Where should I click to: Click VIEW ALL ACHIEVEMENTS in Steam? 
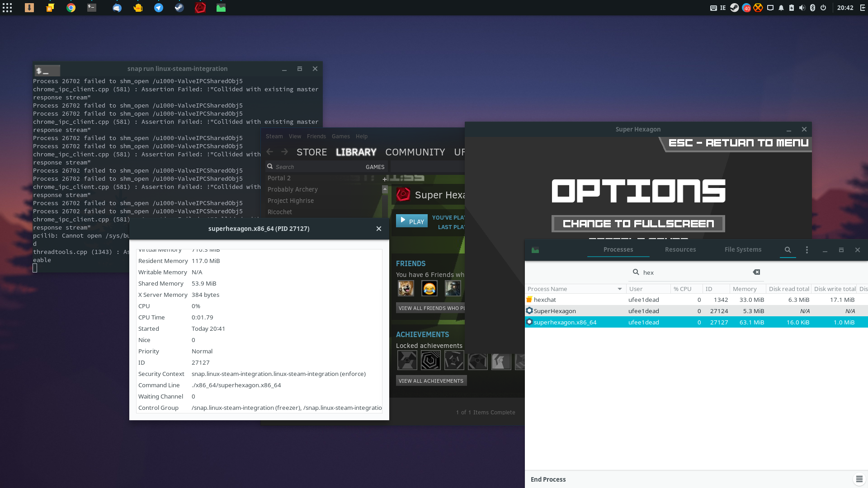[x=431, y=380]
